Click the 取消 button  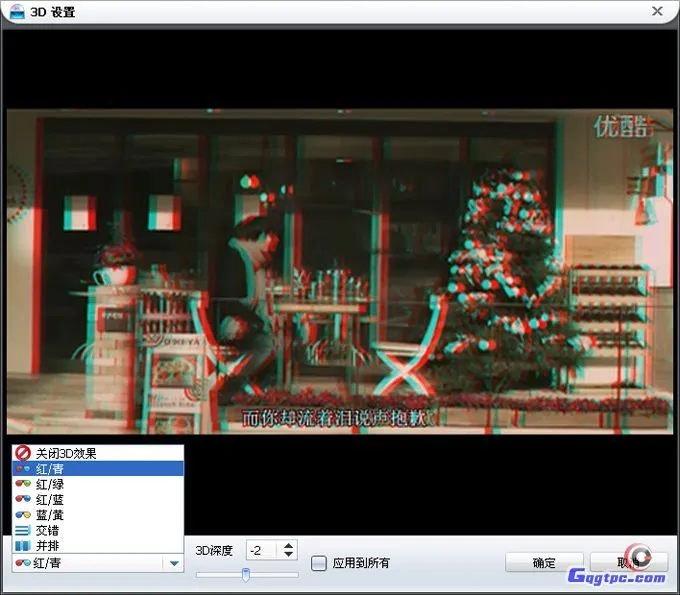click(628, 562)
